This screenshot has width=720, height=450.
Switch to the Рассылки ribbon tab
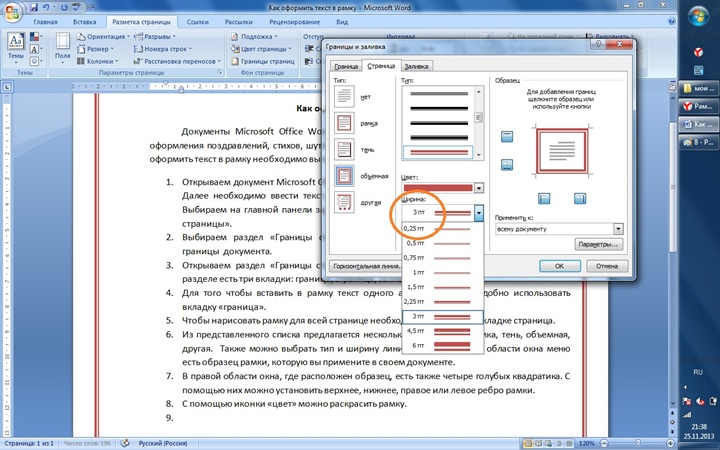pyautogui.click(x=239, y=22)
